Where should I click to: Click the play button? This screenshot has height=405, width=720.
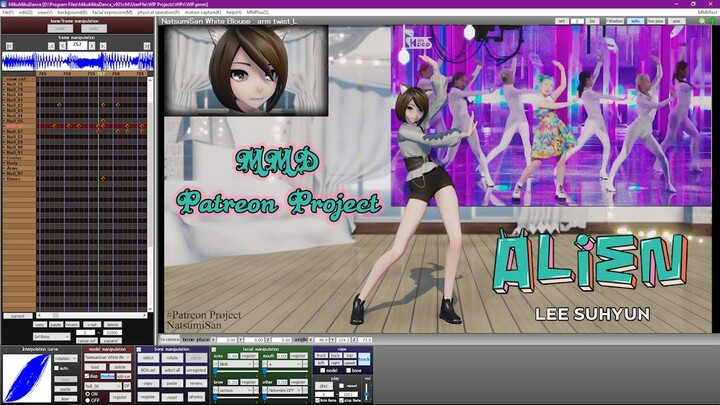[323, 386]
